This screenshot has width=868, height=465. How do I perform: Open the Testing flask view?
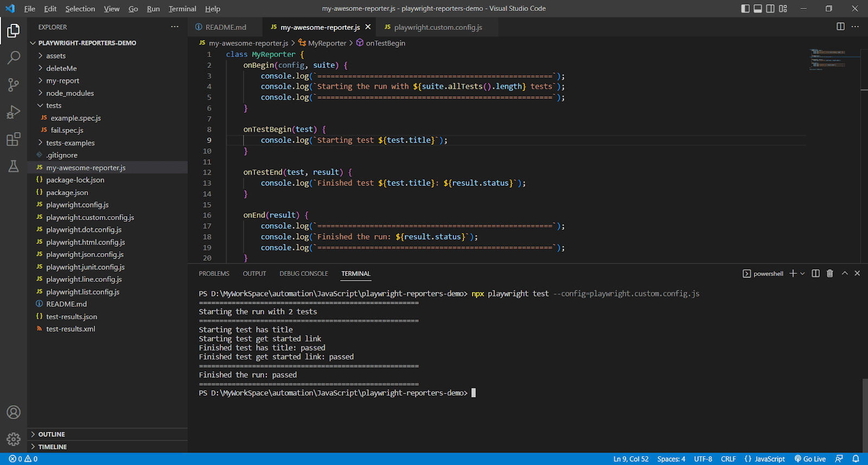pos(14,166)
